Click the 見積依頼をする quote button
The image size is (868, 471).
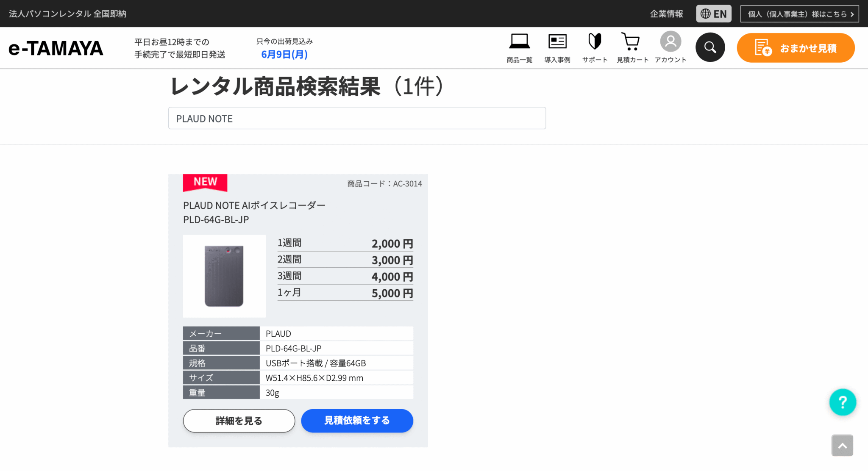pos(357,421)
